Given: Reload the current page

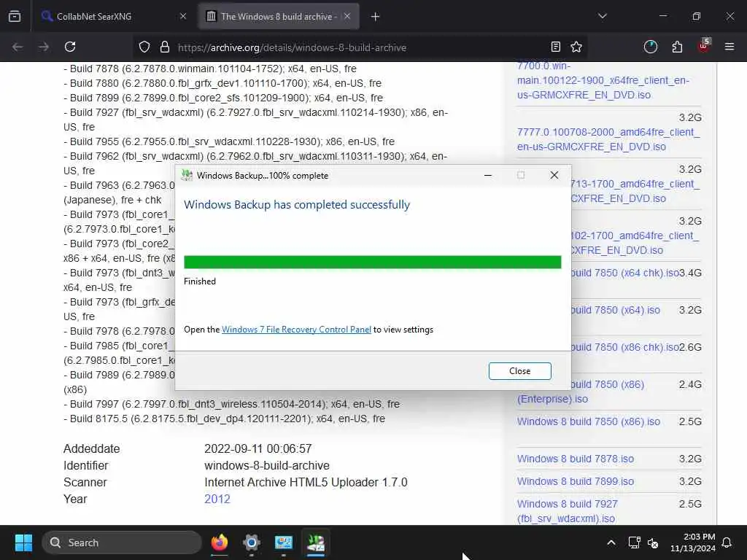Looking at the screenshot, I should [70, 47].
